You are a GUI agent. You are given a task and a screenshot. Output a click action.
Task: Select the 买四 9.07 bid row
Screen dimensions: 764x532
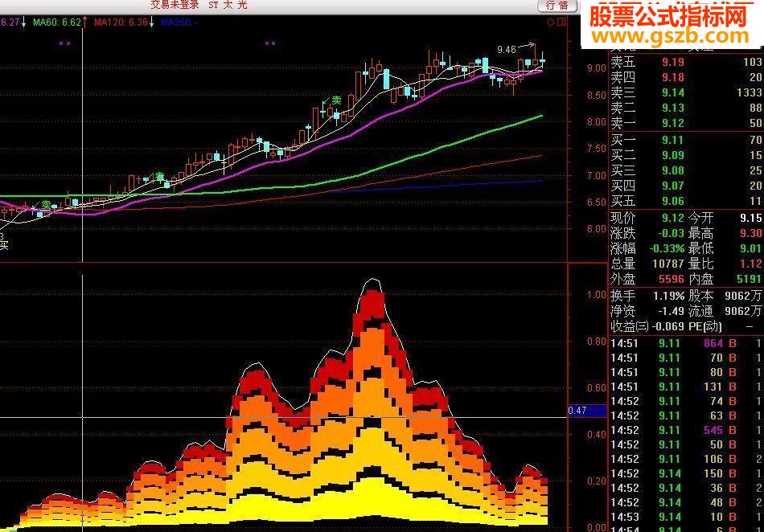click(686, 186)
